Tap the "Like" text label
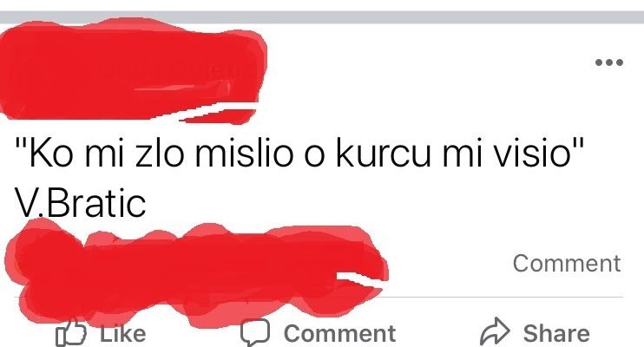The image size is (644, 347). [122, 333]
